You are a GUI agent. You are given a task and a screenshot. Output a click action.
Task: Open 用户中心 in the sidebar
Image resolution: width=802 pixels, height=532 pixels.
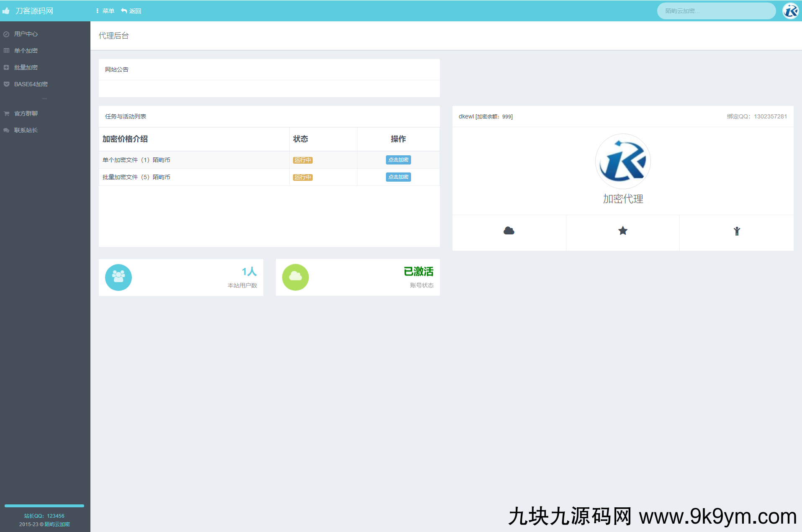pyautogui.click(x=26, y=34)
